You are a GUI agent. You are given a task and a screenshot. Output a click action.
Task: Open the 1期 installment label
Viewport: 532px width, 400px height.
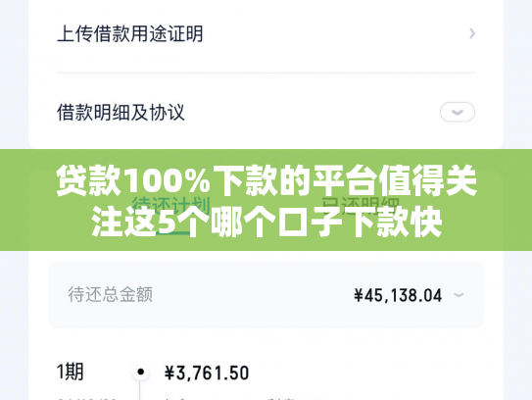71,372
